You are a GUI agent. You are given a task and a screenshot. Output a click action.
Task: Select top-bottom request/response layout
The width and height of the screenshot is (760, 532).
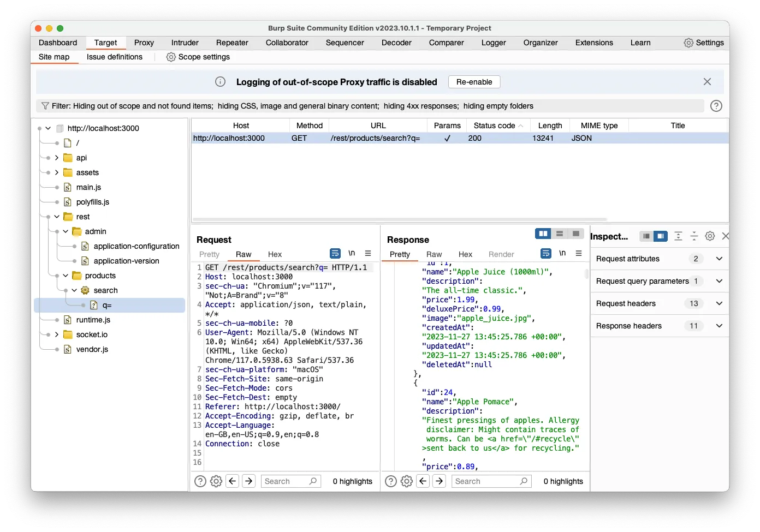coord(560,234)
